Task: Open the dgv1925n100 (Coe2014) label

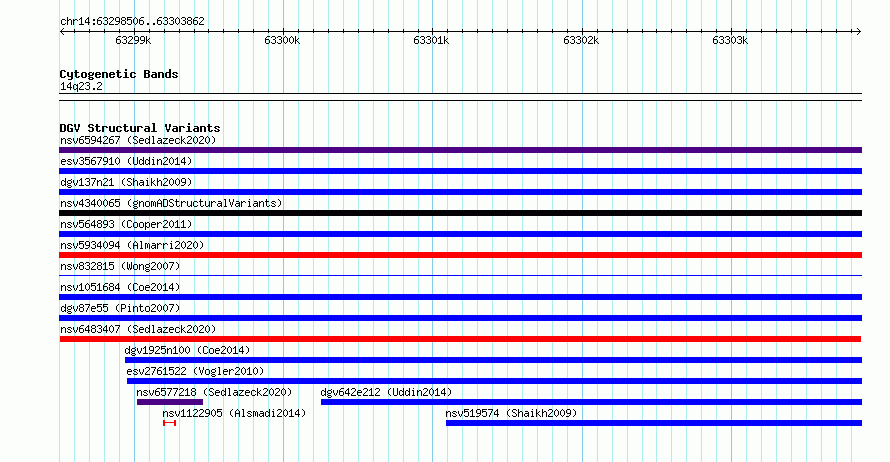Action: pos(187,350)
